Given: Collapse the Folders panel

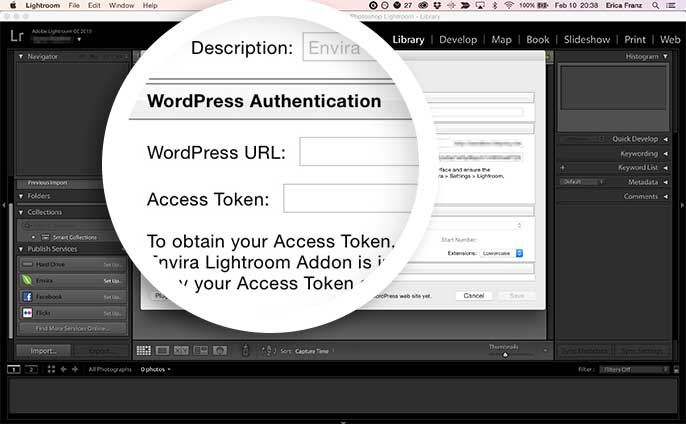Looking at the screenshot, I should (21, 196).
